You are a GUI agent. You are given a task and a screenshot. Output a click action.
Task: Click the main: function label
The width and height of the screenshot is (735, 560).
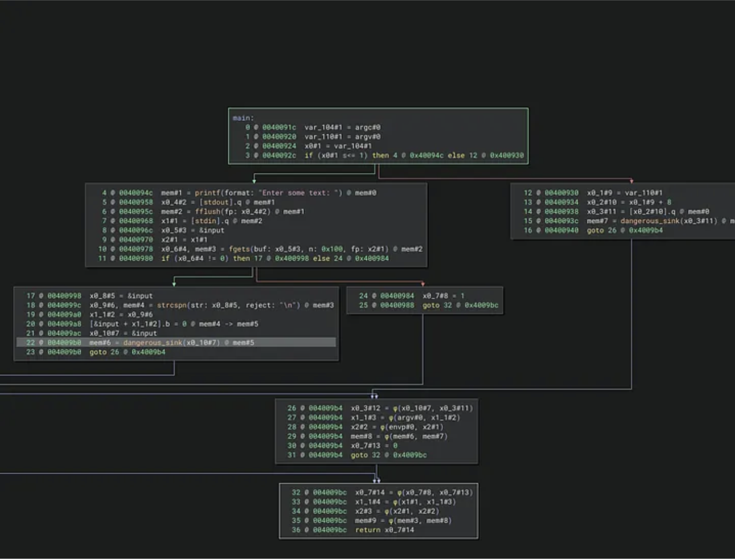pyautogui.click(x=243, y=118)
